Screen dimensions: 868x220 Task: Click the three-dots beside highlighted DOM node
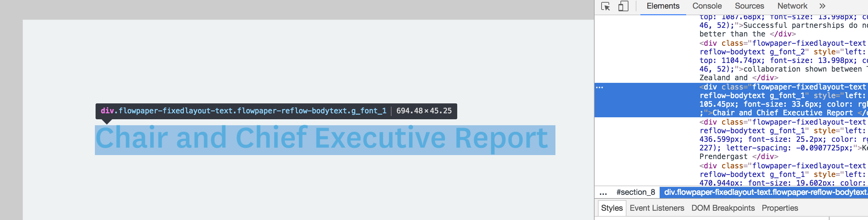click(x=600, y=87)
